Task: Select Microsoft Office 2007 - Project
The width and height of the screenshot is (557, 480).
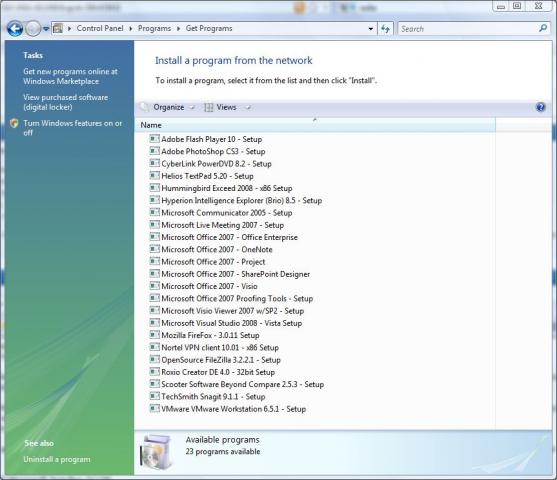Action: click(x=213, y=262)
